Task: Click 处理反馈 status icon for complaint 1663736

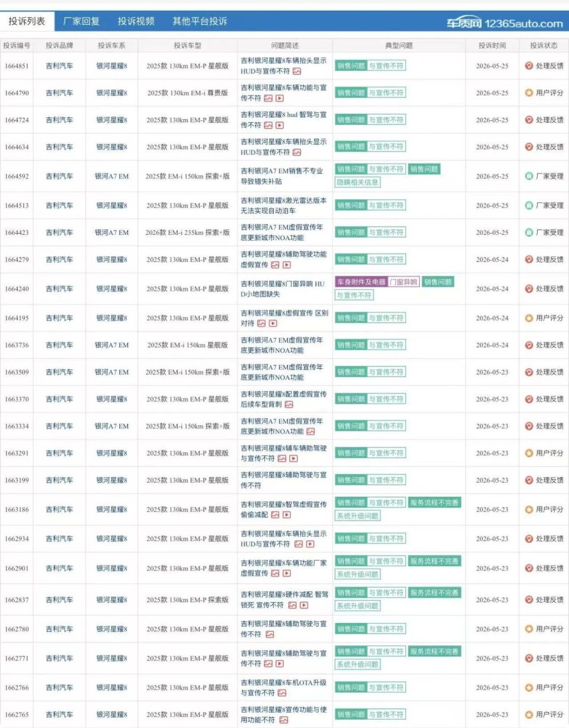Action: [x=529, y=345]
